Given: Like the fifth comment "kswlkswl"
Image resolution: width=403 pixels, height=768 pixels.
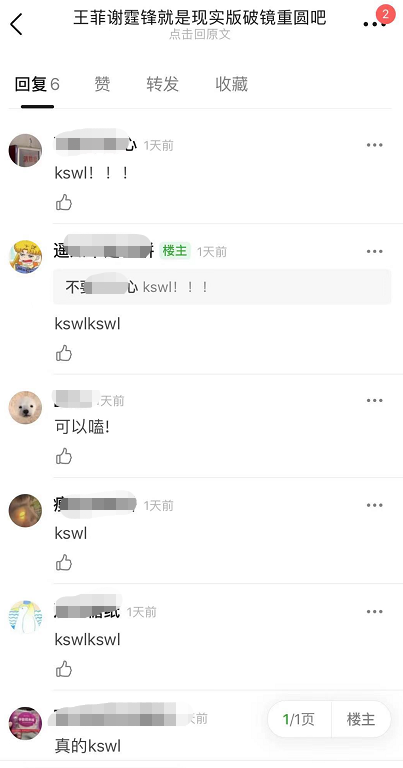Looking at the screenshot, I should pyautogui.click(x=64, y=669).
